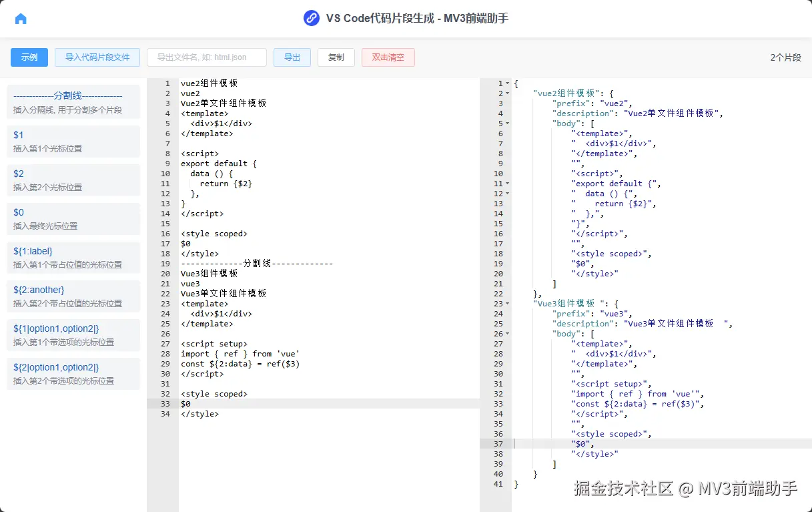Click line number 22 in JSON gutter
Image resolution: width=812 pixels, height=512 pixels.
[x=498, y=294]
